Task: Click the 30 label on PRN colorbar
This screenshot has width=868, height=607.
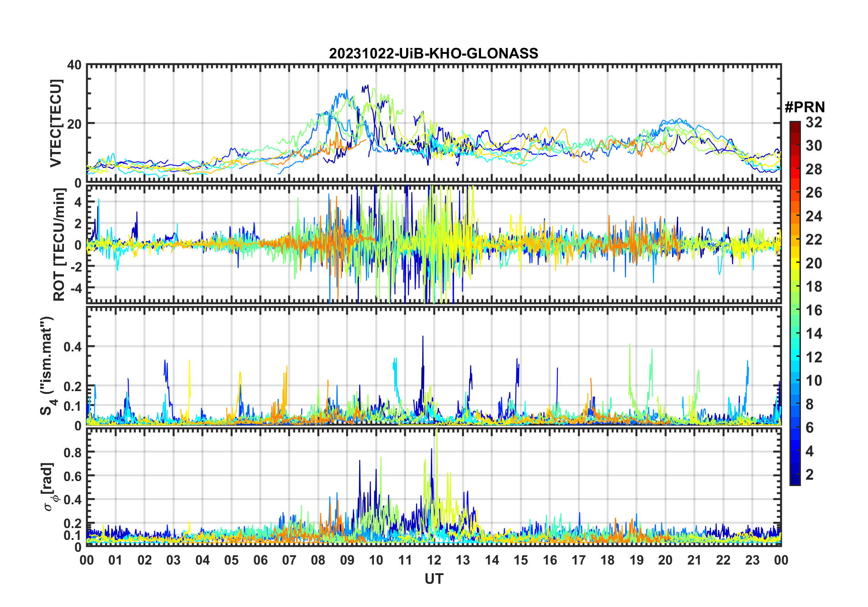Action: (814, 146)
